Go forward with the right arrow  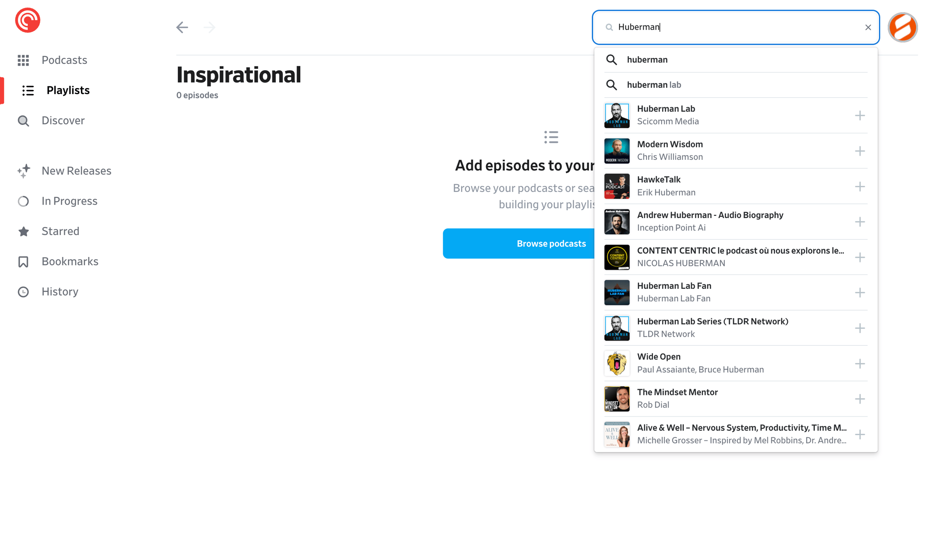[209, 27]
